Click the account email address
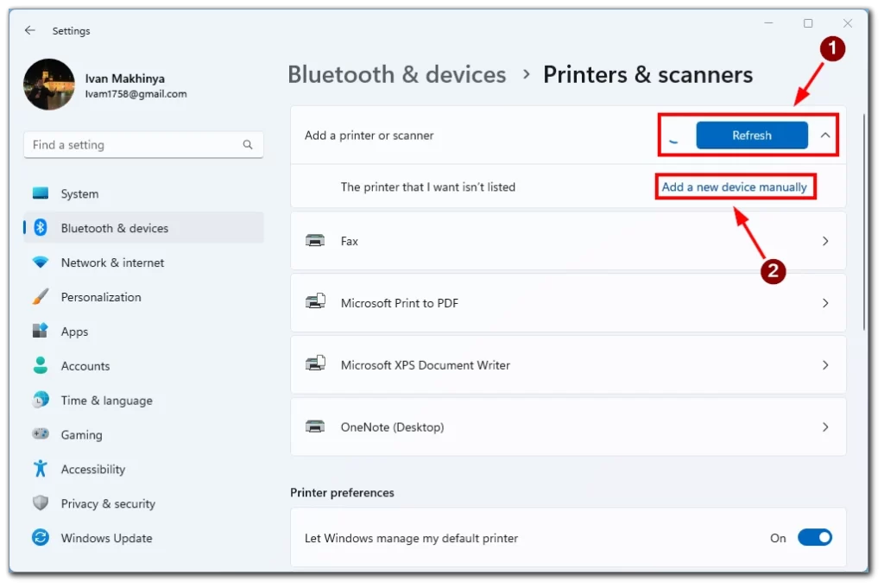This screenshot has height=588, width=884. (x=136, y=93)
